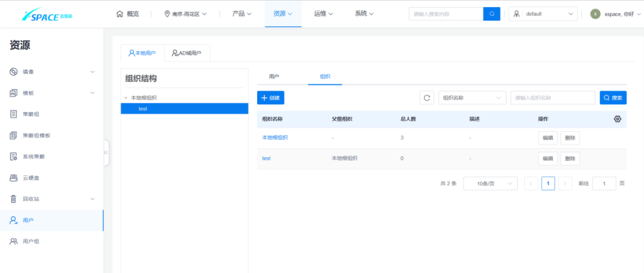The height and width of the screenshot is (273, 644).
Task: Open the default project dropdown
Action: tap(543, 13)
